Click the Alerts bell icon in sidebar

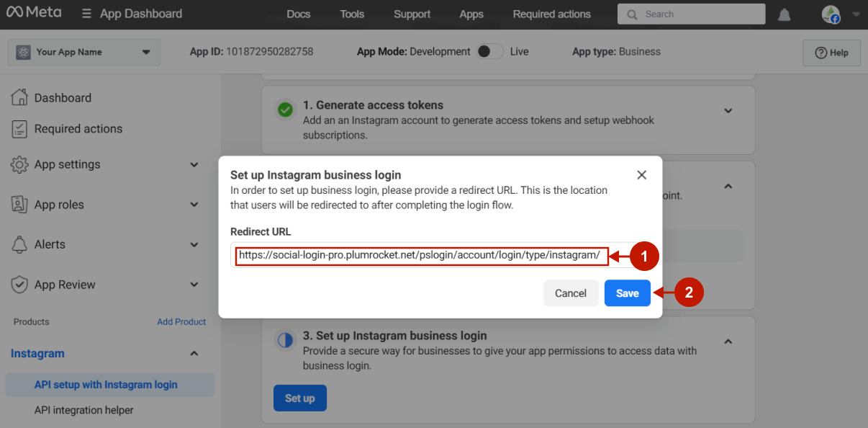click(x=19, y=244)
